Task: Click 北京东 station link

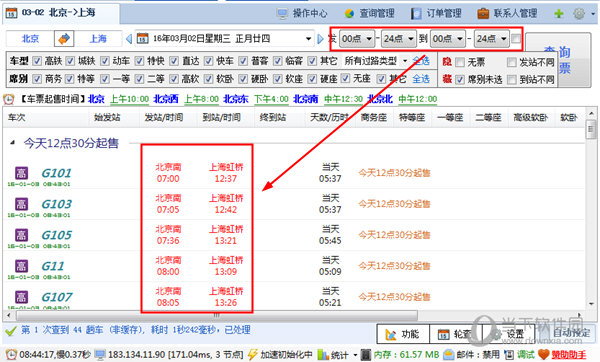Action: 236,99
